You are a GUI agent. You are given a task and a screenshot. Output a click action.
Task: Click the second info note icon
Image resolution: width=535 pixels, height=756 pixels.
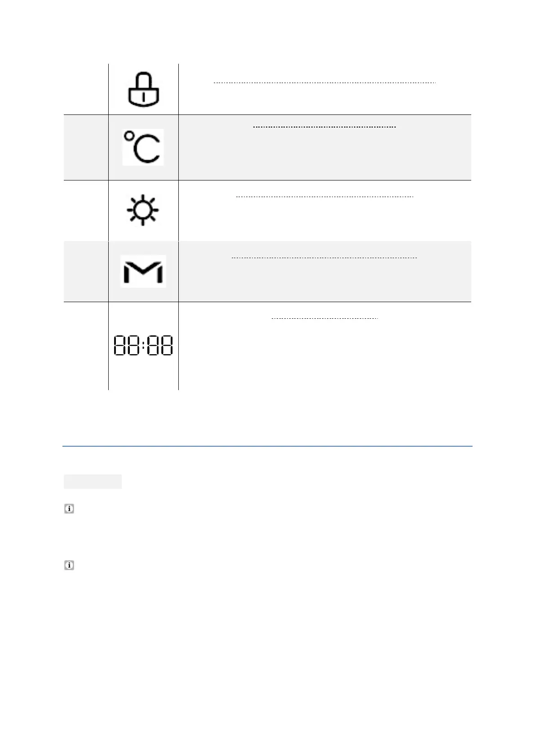(x=69, y=565)
